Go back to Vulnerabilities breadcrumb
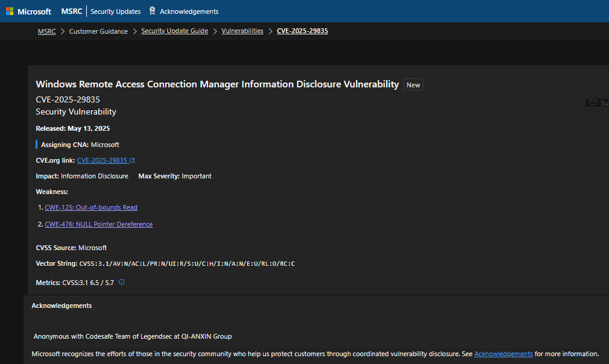This screenshot has width=609, height=364. tap(242, 31)
